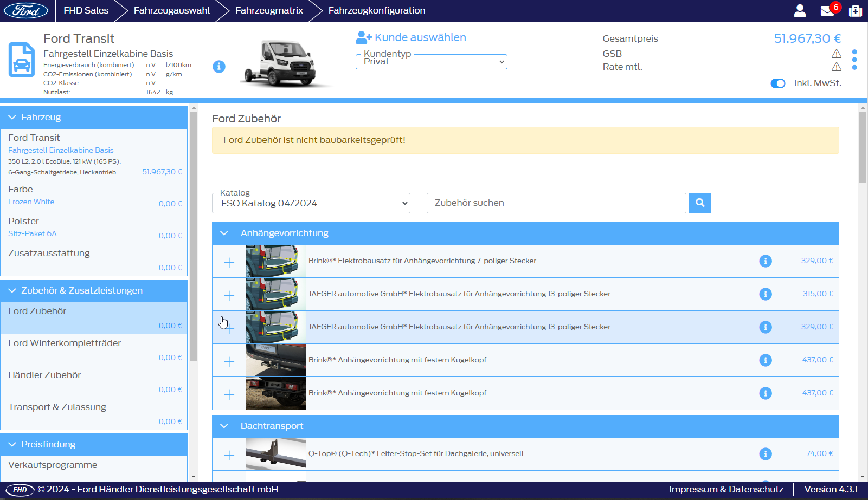Select Ford Winterkompletträder in sidebar
Screen dimensions: 868x500
94,350
